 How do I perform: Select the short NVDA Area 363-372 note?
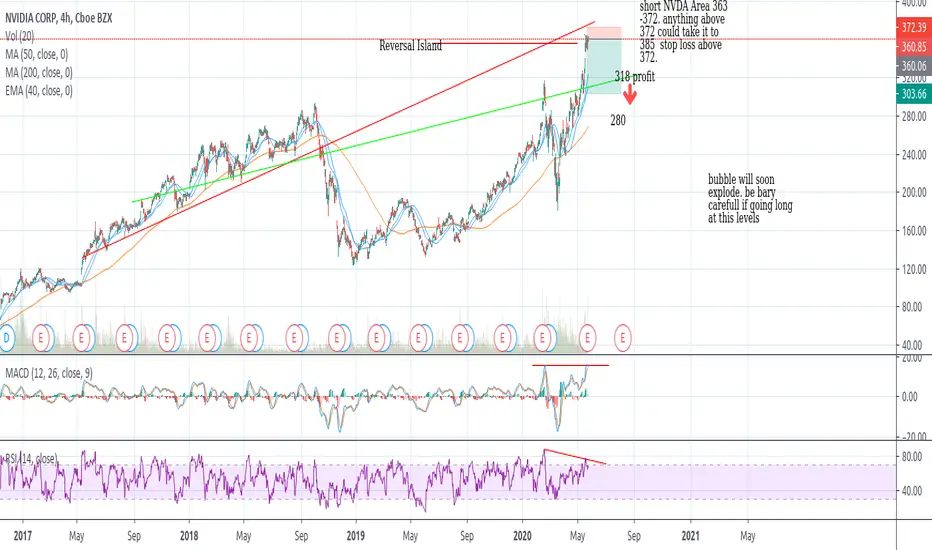683,32
